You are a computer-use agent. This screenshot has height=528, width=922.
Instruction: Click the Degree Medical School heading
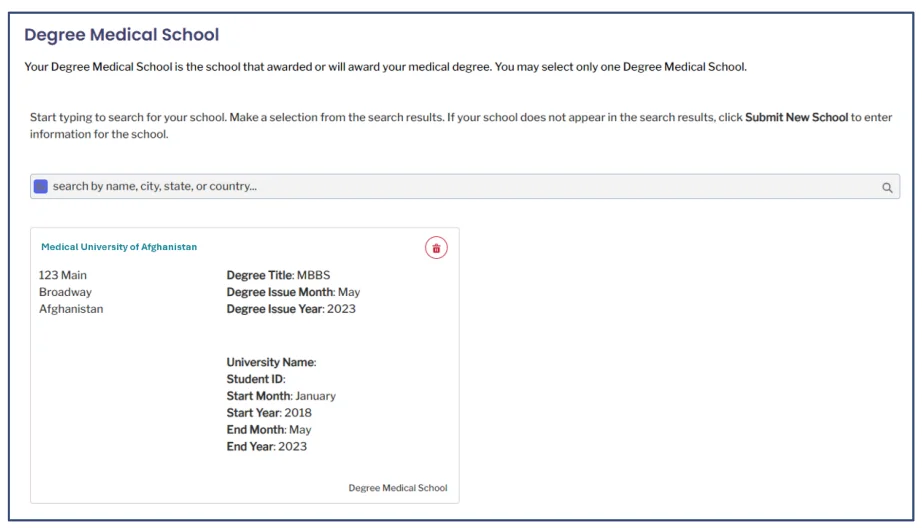tap(121, 35)
